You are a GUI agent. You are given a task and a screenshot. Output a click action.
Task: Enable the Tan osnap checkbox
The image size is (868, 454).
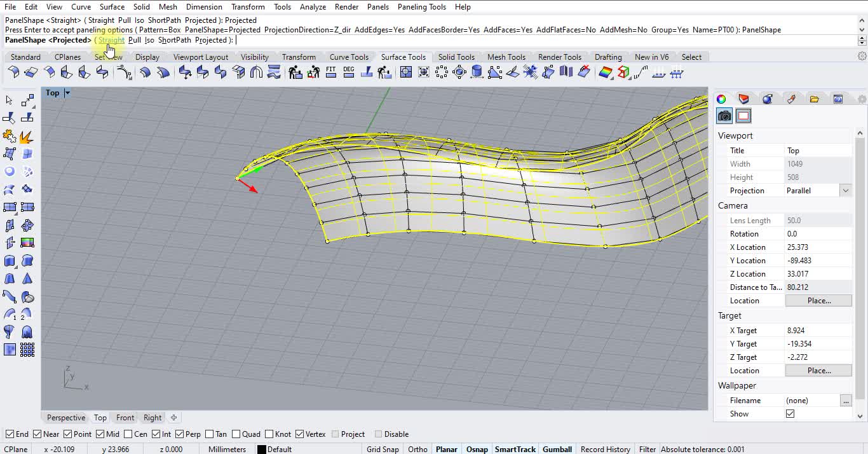click(210, 434)
